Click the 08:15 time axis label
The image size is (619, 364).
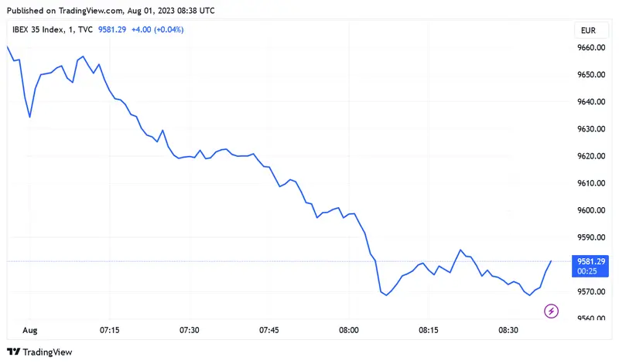click(x=429, y=330)
